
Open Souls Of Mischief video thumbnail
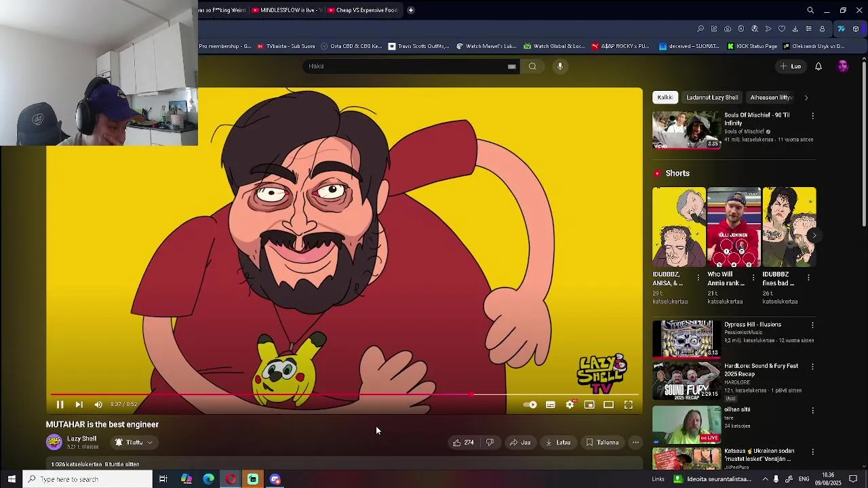click(686, 129)
